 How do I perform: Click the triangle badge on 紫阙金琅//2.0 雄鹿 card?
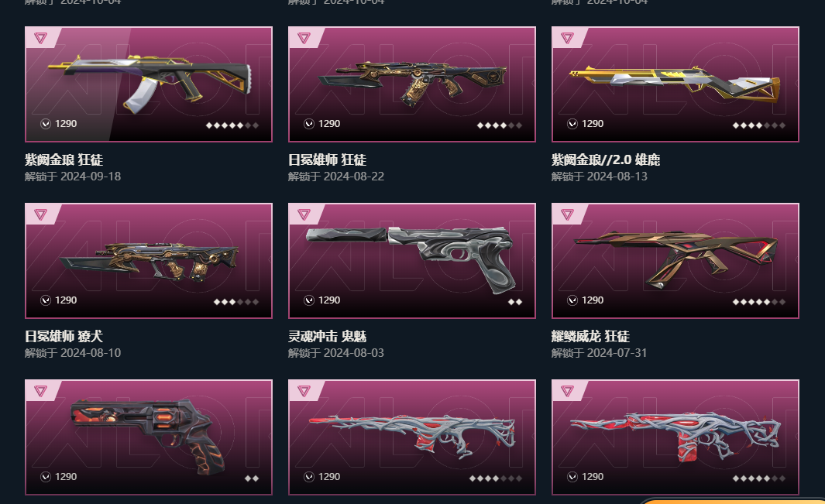(567, 38)
